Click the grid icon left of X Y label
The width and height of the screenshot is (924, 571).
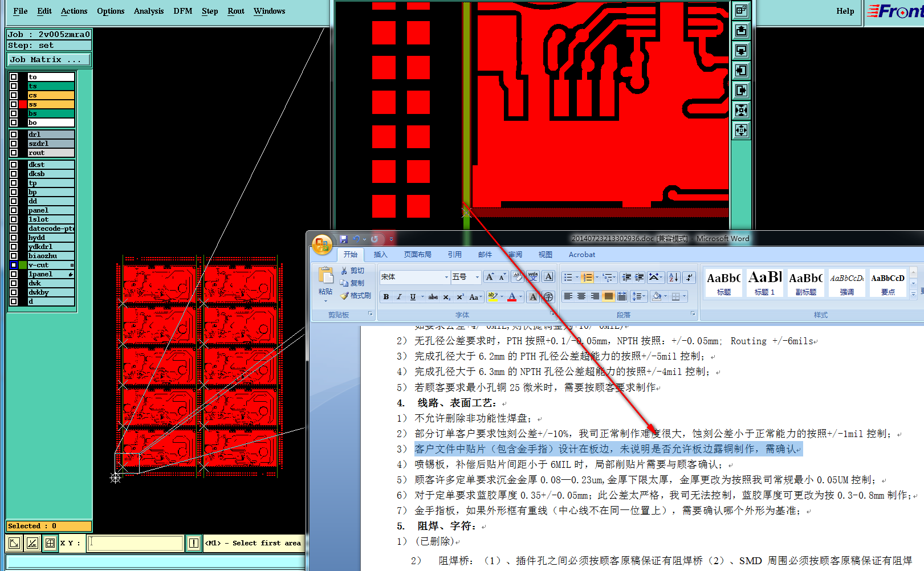(x=50, y=543)
